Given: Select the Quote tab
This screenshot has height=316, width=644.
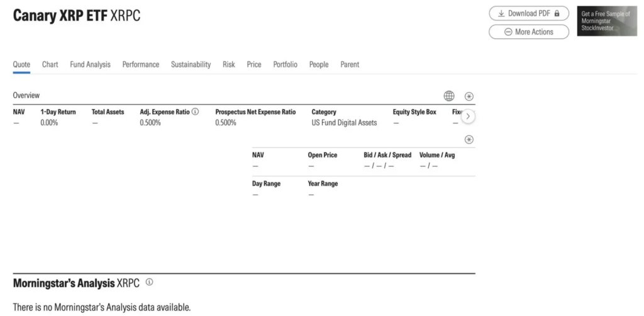Looking at the screenshot, I should click(x=21, y=64).
